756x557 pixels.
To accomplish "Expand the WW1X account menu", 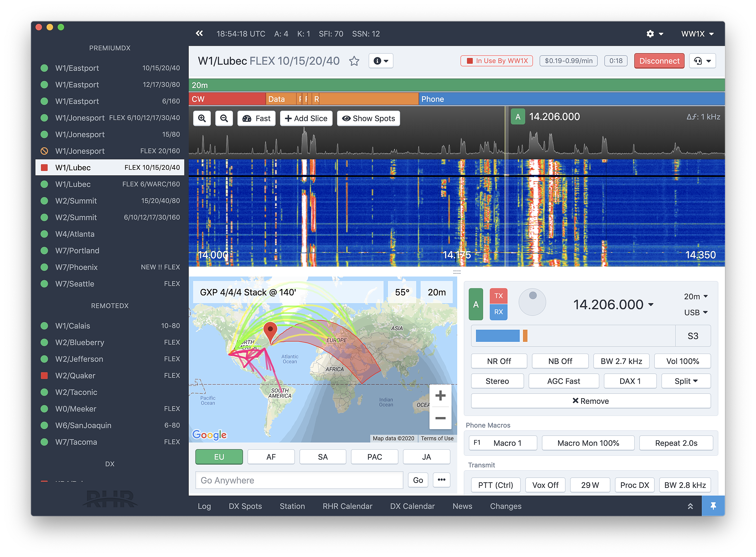I will (x=697, y=34).
